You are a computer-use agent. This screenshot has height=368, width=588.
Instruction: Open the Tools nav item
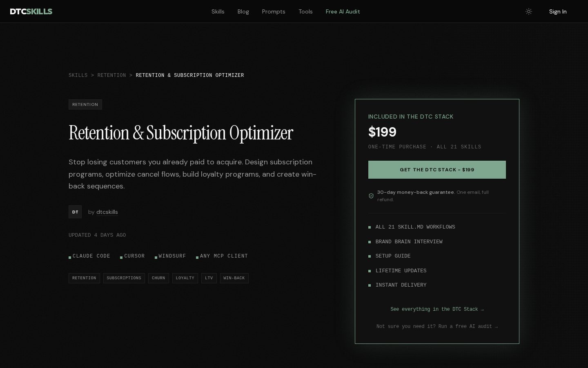click(305, 11)
